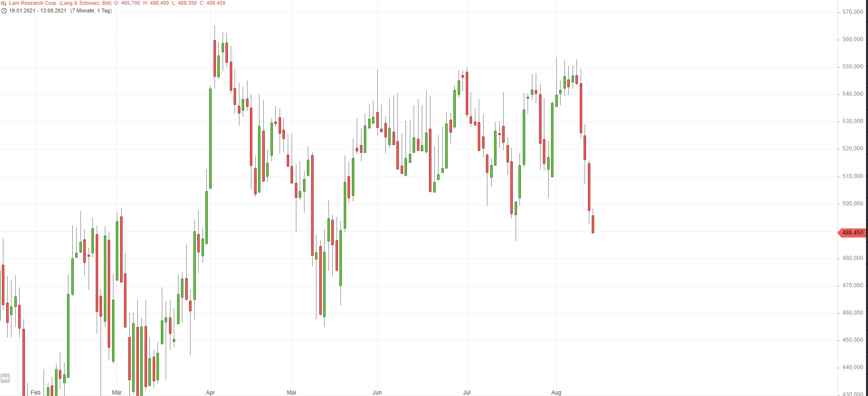Screen dimensions: 868x396
Task: Click the chart settings icon beside Lam Research
Action: point(4,3)
